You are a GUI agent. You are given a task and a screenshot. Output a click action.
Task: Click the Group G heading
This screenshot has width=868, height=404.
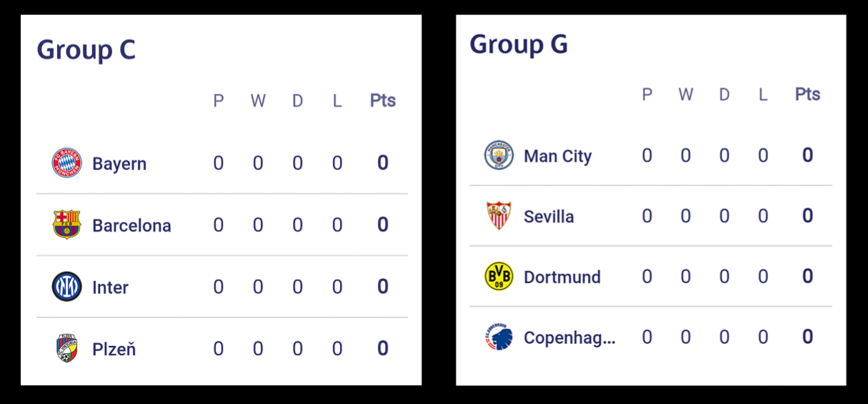(519, 44)
